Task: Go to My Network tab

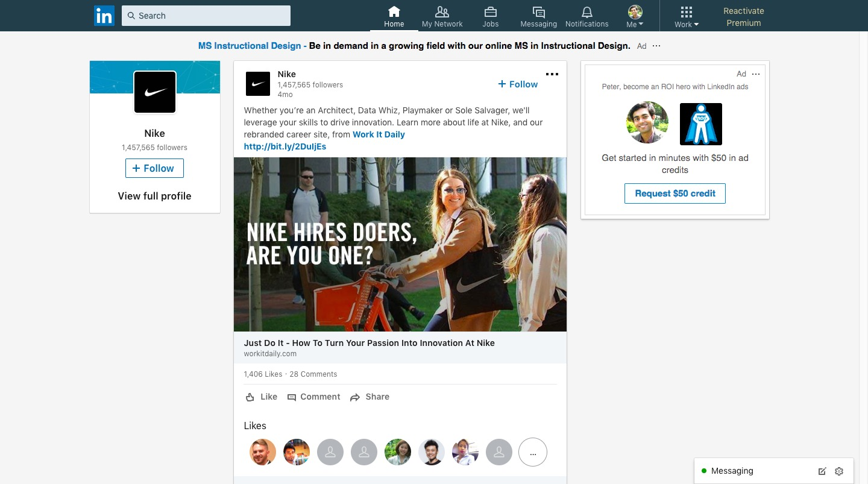Action: 442,16
